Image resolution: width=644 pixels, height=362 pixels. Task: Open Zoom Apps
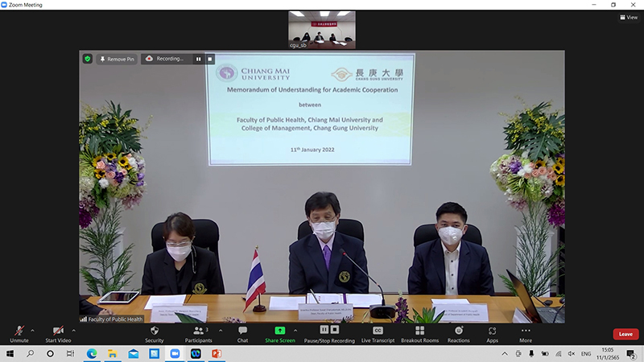tap(492, 334)
